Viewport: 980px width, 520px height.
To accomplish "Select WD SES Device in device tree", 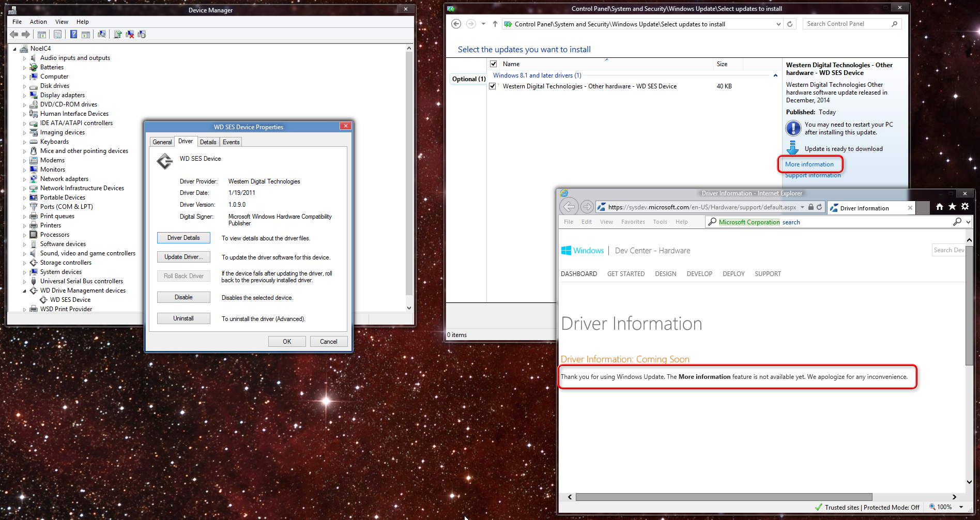I will tap(70, 300).
